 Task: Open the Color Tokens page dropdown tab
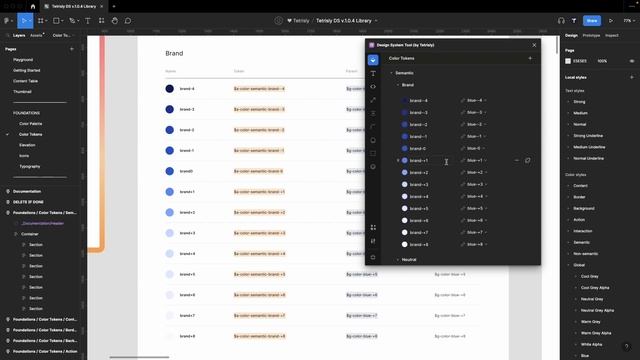[63, 36]
